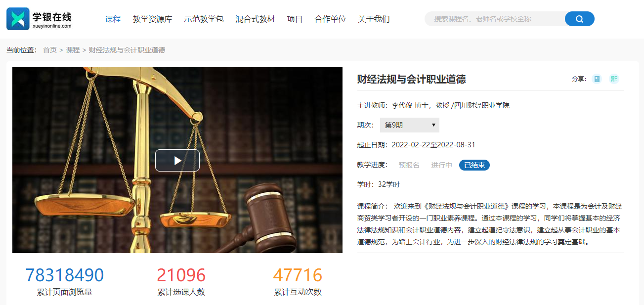Open the 第9期 session dropdown
The image size is (644, 305).
409,125
